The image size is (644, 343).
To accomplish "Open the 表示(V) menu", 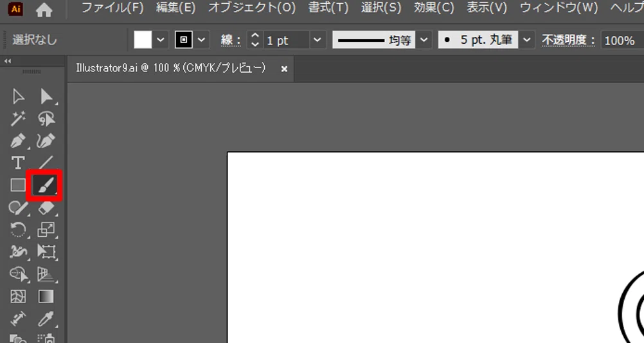I will click(x=487, y=8).
